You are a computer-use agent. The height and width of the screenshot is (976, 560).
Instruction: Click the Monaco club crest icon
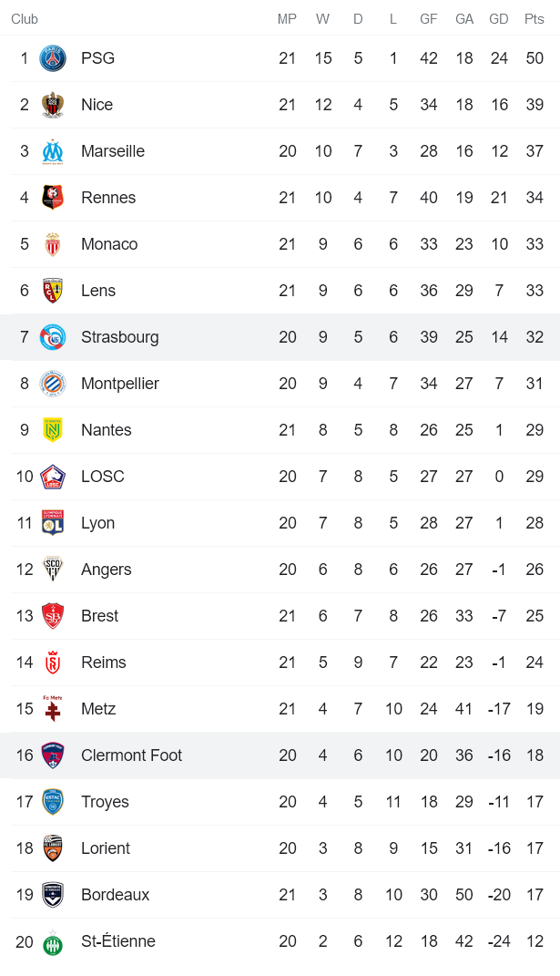point(53,244)
